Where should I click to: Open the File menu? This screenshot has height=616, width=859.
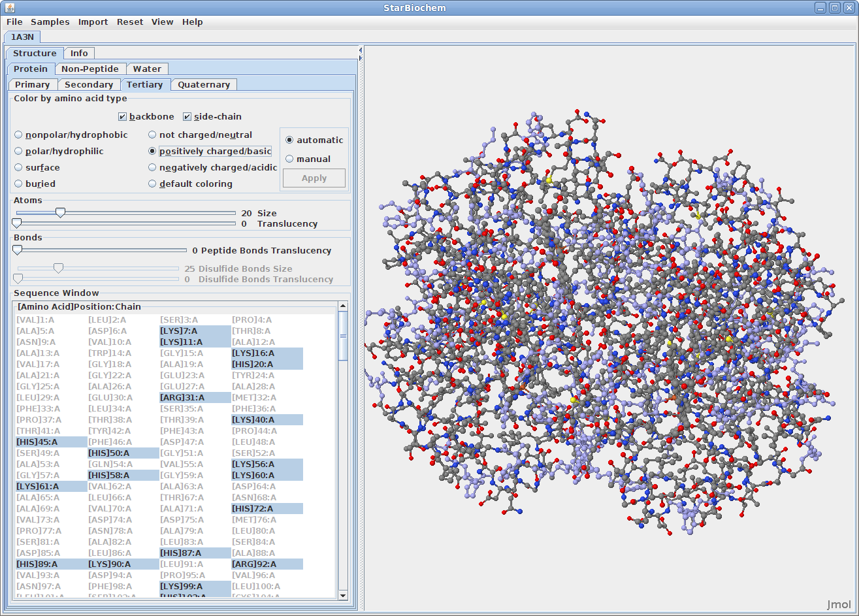(x=14, y=22)
